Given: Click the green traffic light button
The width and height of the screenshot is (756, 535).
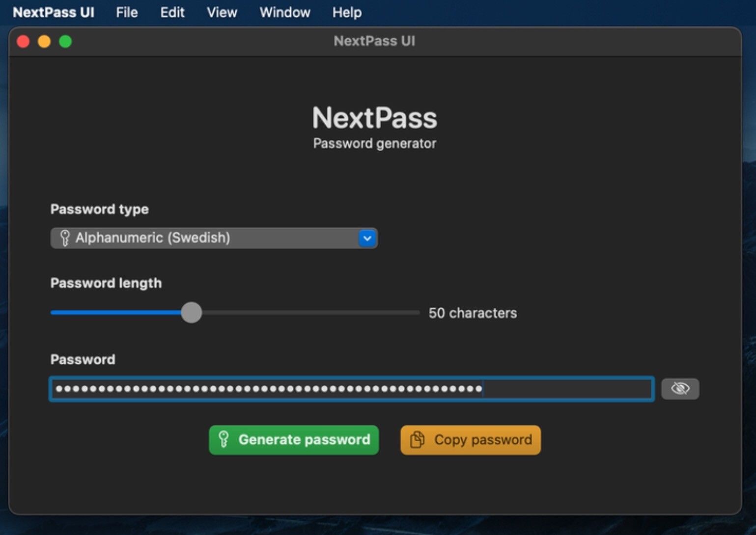Looking at the screenshot, I should click(x=65, y=41).
